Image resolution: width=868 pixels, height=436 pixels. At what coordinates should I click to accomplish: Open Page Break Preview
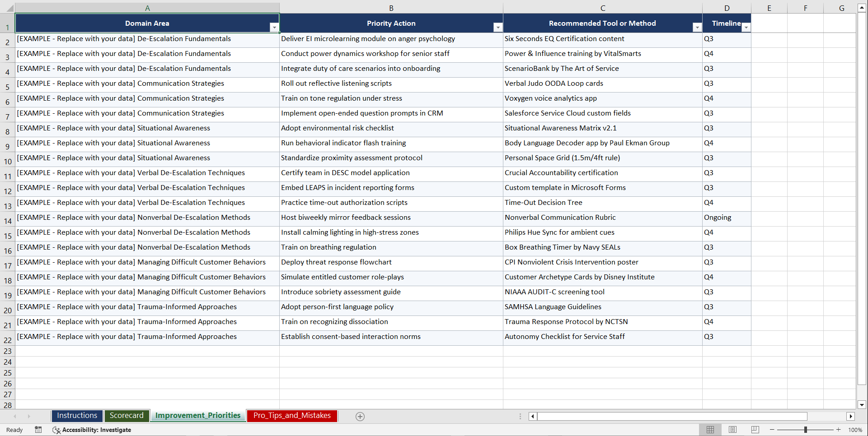[x=755, y=429]
